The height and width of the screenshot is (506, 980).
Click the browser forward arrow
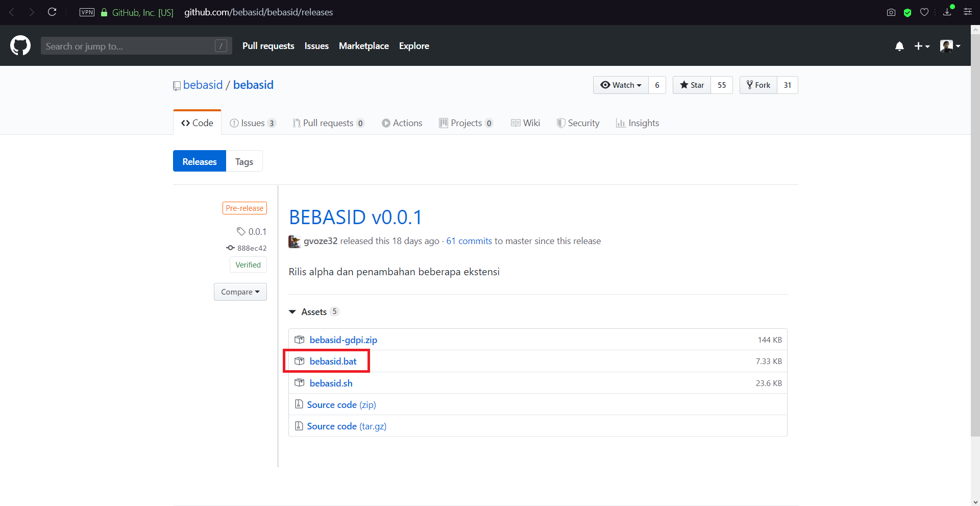pos(32,12)
